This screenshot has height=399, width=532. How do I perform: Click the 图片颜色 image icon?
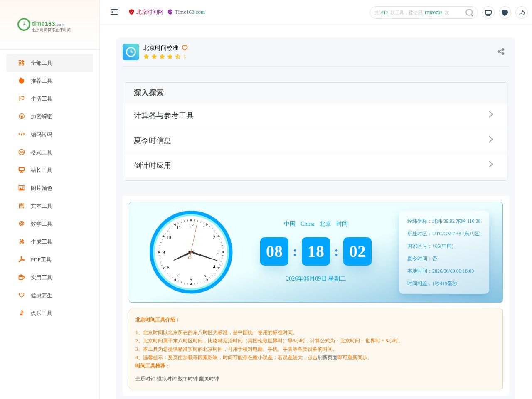pyautogui.click(x=22, y=188)
